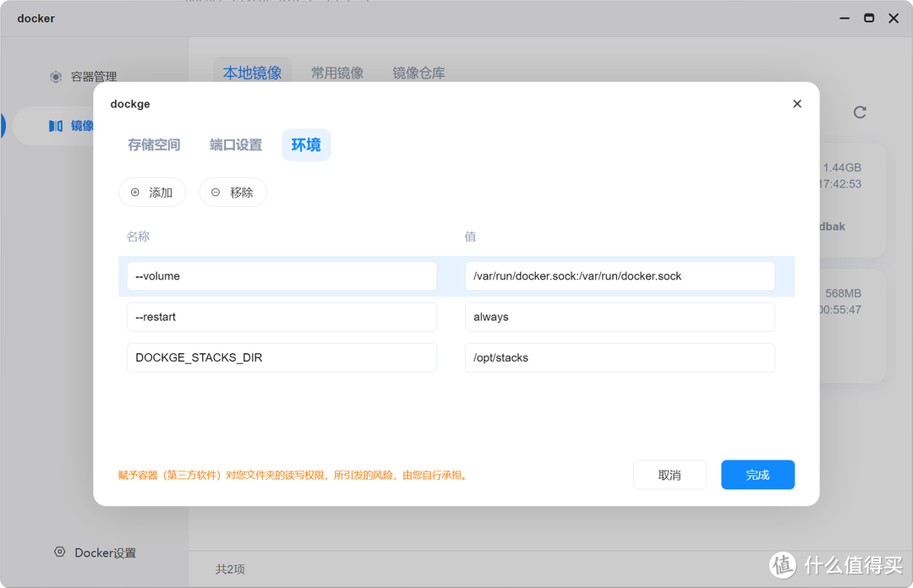
Task: Refresh the image list with the reload icon
Action: 859,112
